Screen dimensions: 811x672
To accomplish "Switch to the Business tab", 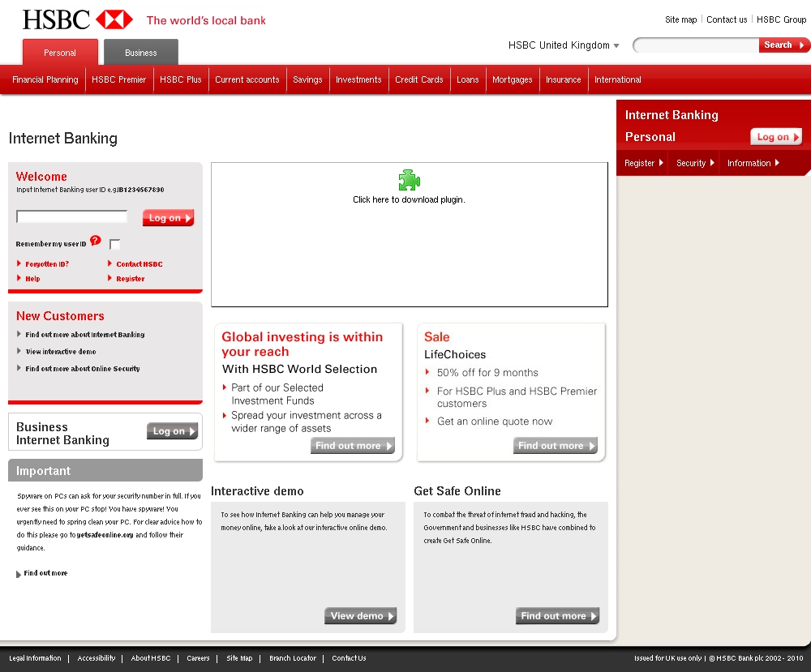I will tap(140, 53).
